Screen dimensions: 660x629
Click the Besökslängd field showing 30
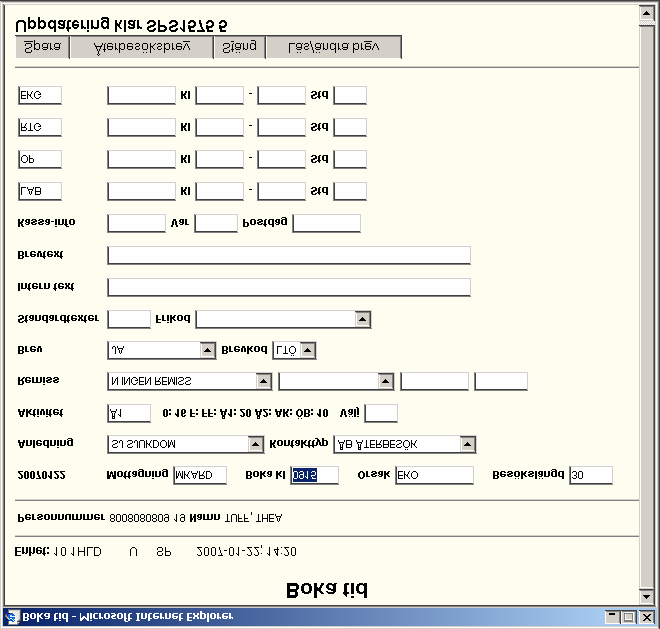click(591, 475)
